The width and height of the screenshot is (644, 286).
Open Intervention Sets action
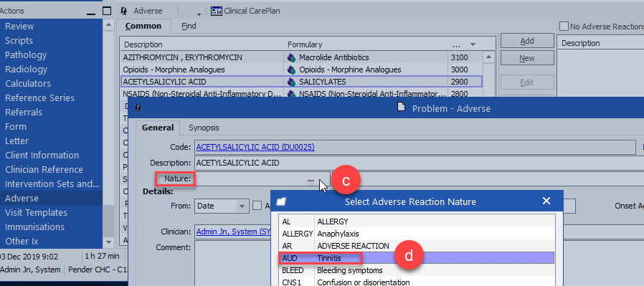(x=52, y=184)
